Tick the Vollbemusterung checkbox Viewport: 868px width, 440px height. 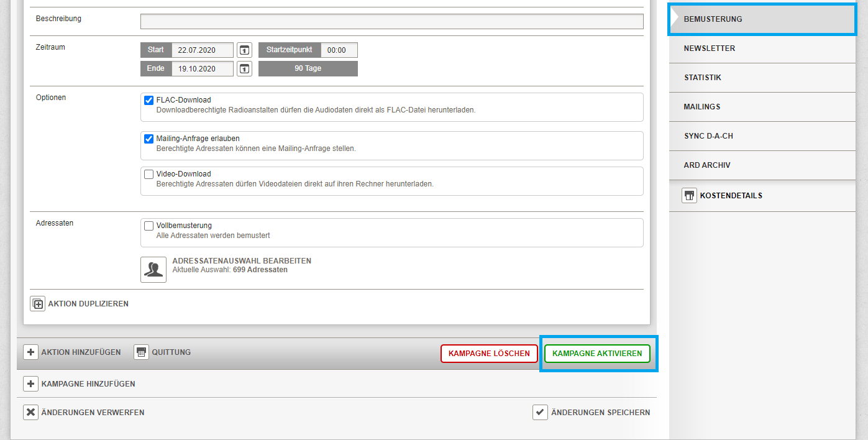pos(149,226)
